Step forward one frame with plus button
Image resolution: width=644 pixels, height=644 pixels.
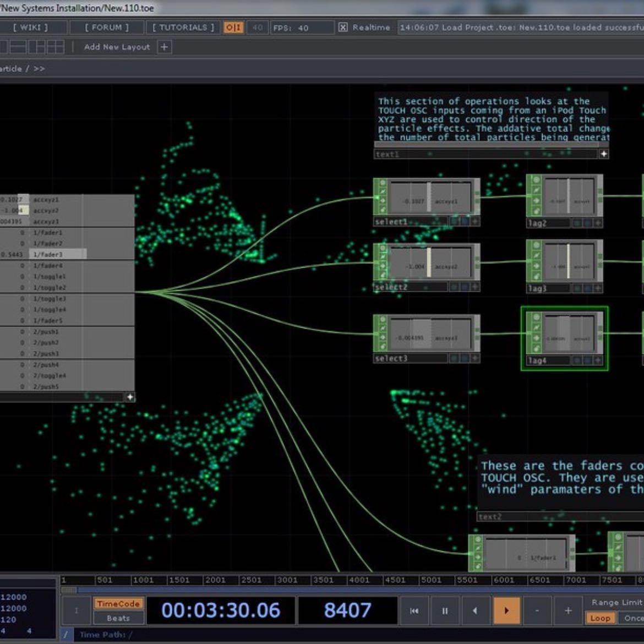(568, 611)
